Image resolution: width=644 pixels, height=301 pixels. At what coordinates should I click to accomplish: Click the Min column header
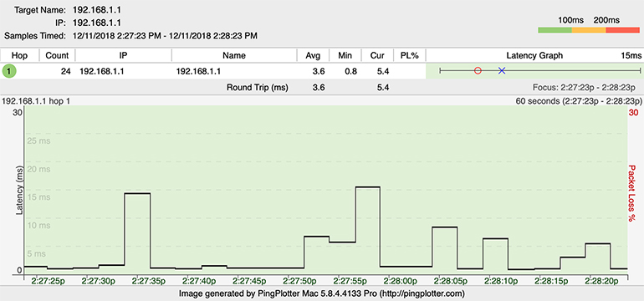(345, 55)
